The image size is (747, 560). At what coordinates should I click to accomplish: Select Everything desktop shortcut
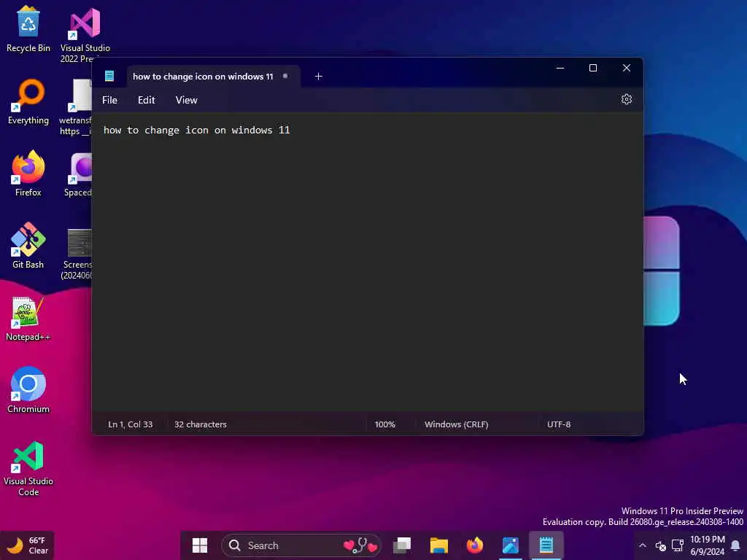(x=28, y=102)
